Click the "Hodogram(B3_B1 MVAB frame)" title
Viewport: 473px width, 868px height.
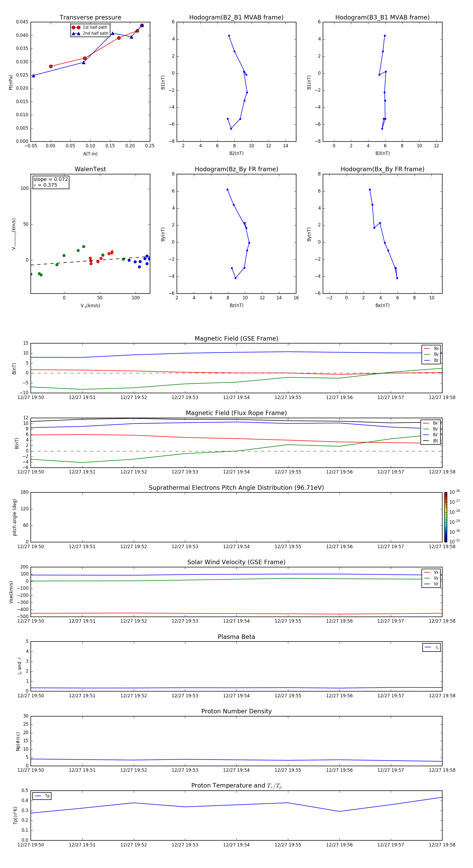tap(382, 18)
